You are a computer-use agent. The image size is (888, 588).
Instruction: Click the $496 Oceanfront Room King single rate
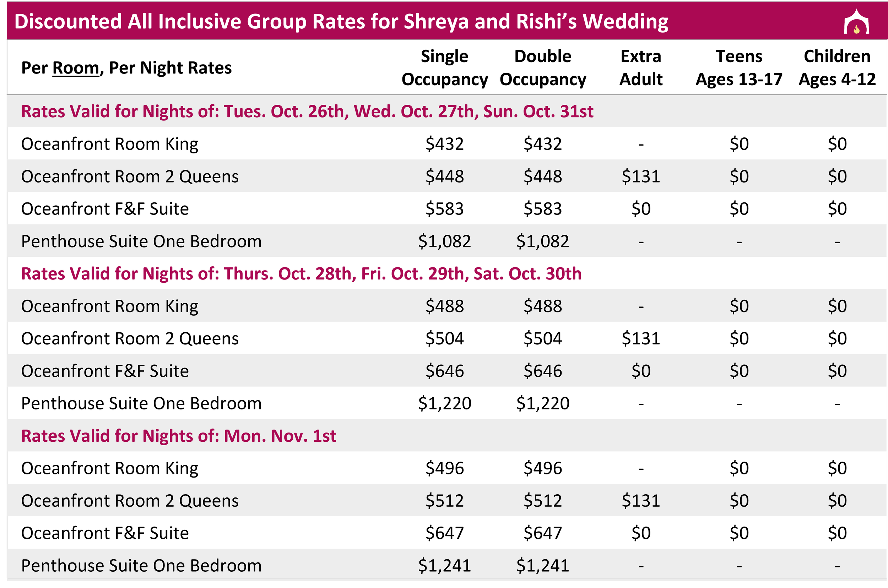click(445, 468)
